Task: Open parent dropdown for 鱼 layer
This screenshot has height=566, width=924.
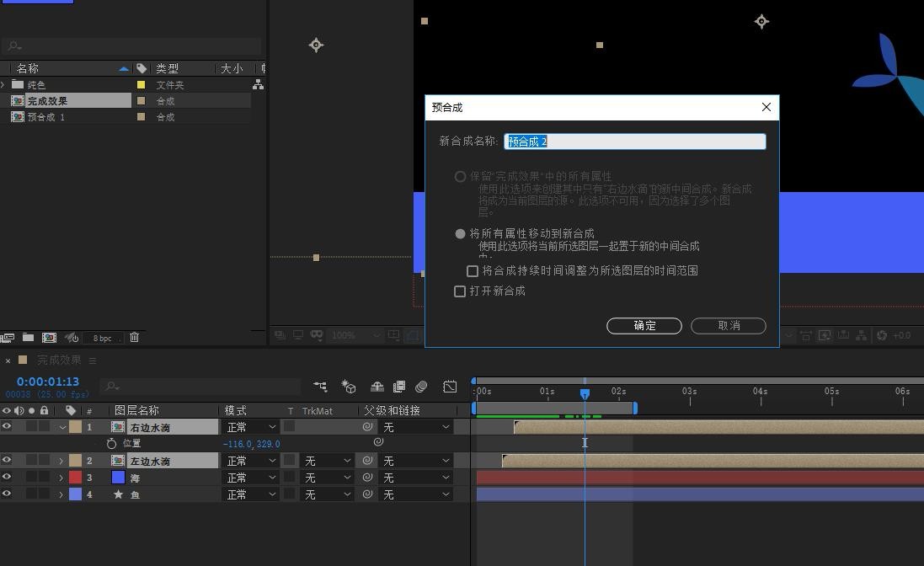Action: [x=417, y=494]
